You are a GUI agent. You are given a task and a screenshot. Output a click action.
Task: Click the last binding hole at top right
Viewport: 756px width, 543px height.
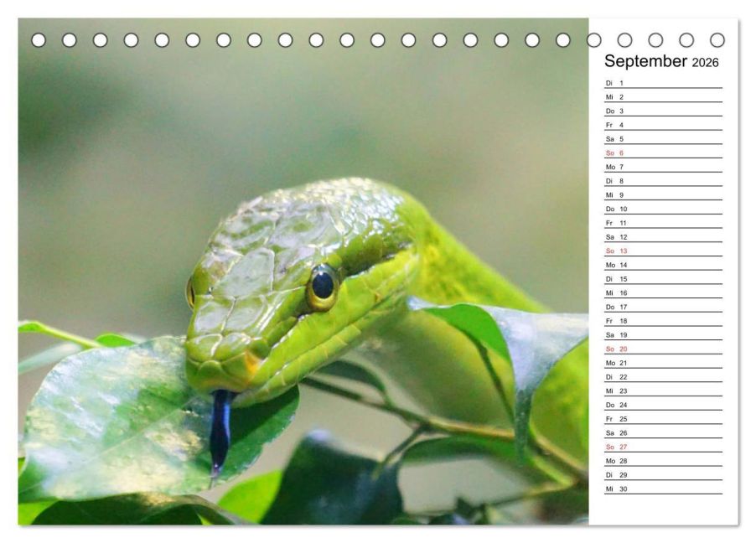pos(717,40)
